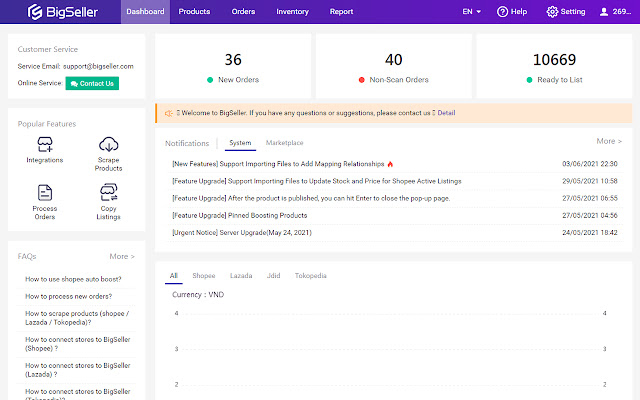The image size is (640, 400).
Task: Click the BigSeller logo
Action: coord(60,12)
